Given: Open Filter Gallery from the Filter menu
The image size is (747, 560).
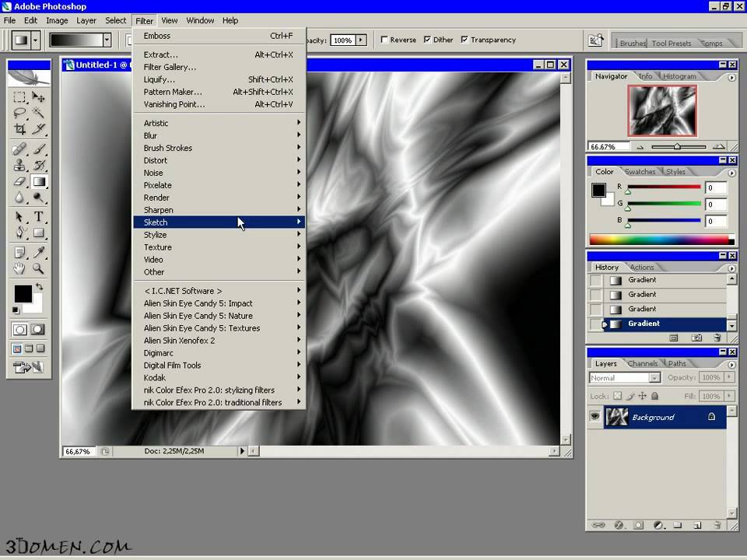Looking at the screenshot, I should point(170,67).
